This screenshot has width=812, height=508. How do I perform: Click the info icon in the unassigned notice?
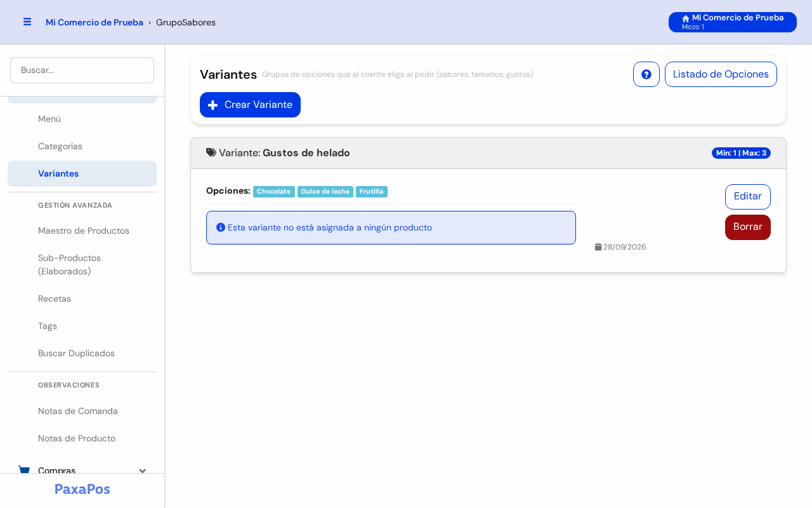pos(221,227)
